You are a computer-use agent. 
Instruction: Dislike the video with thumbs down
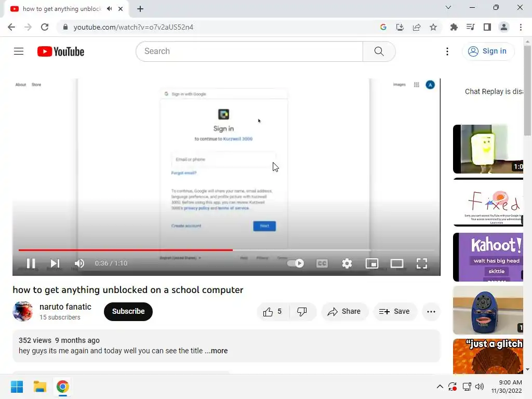302,312
